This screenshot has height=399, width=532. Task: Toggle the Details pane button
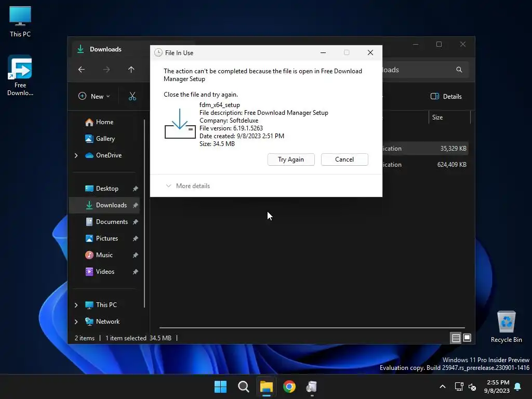click(446, 96)
